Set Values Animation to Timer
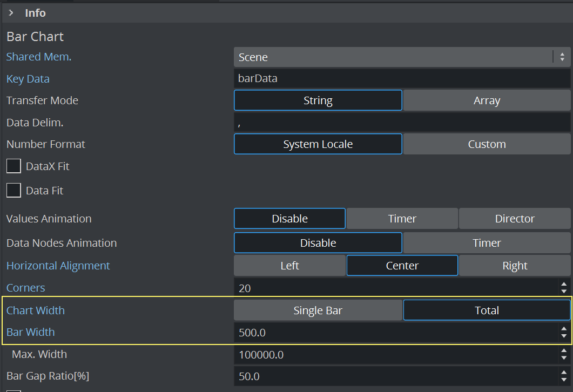This screenshot has height=392, width=573. 402,219
